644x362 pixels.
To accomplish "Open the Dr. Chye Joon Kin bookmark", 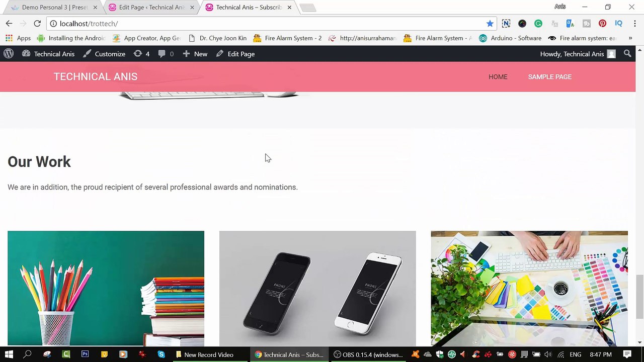I will tap(217, 38).
